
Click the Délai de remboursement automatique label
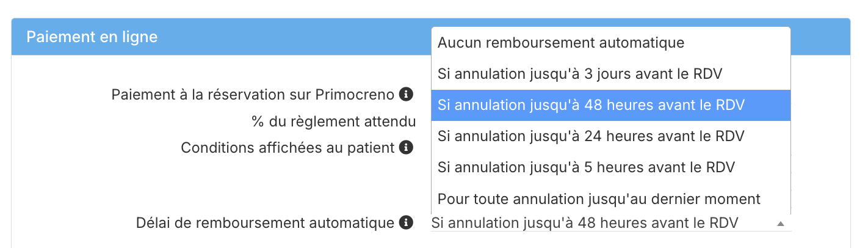265,223
